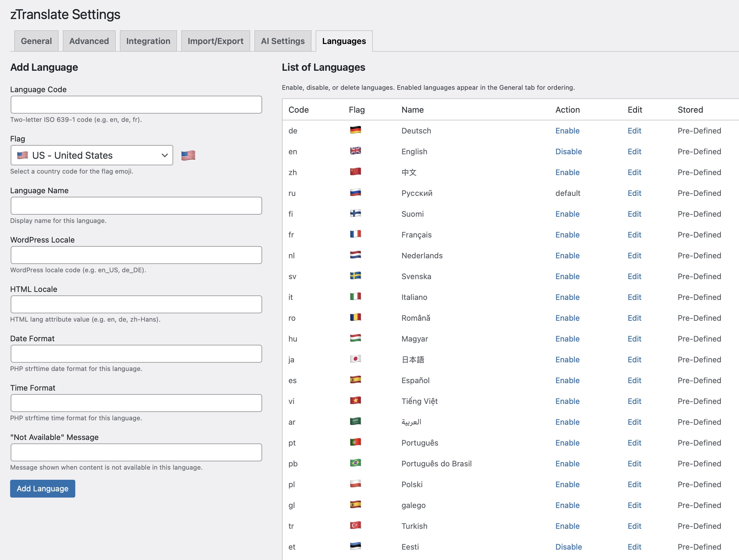Click the "Magyar" language name
This screenshot has height=560, width=739.
pyautogui.click(x=415, y=339)
